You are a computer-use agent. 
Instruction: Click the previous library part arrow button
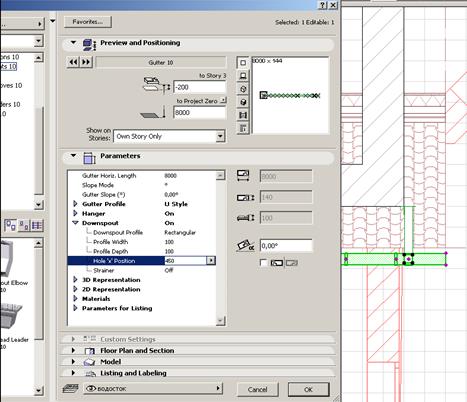click(73, 62)
